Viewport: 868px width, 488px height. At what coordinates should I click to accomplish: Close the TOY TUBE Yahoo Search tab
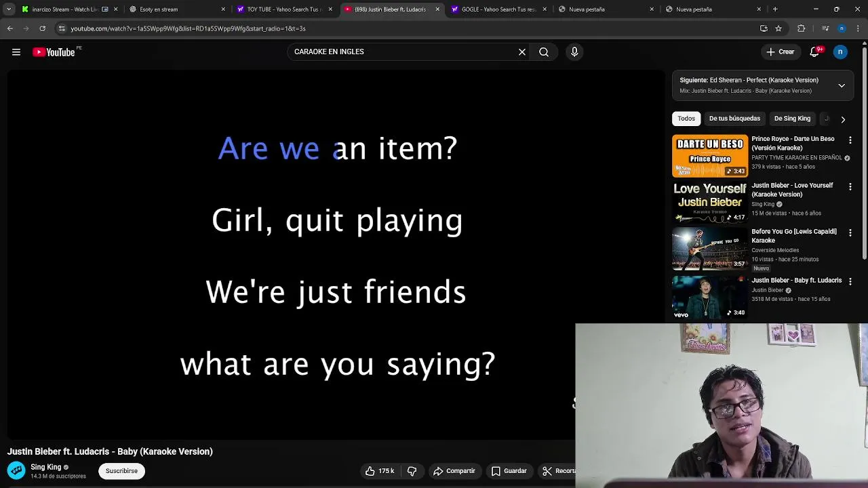click(330, 9)
